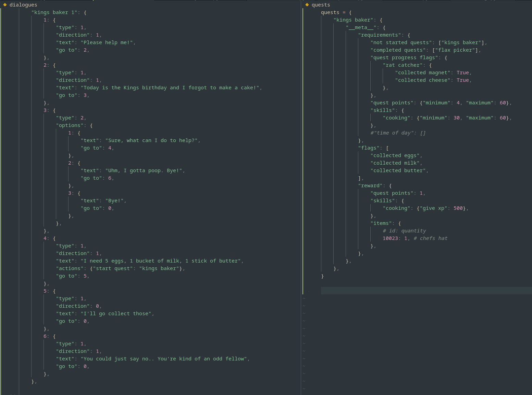Image resolution: width=532 pixels, height=395 pixels.
Task: Select the "go to": 3 line
Action: click(73, 95)
